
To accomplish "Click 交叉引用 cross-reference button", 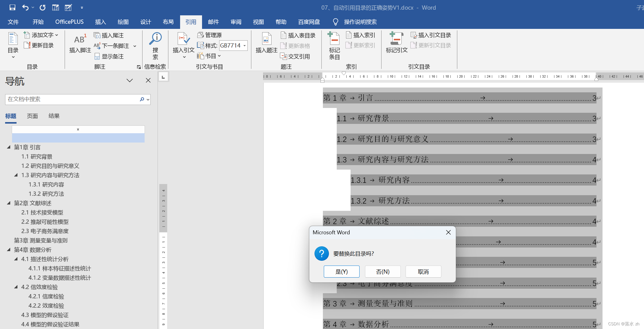I will pyautogui.click(x=295, y=56).
